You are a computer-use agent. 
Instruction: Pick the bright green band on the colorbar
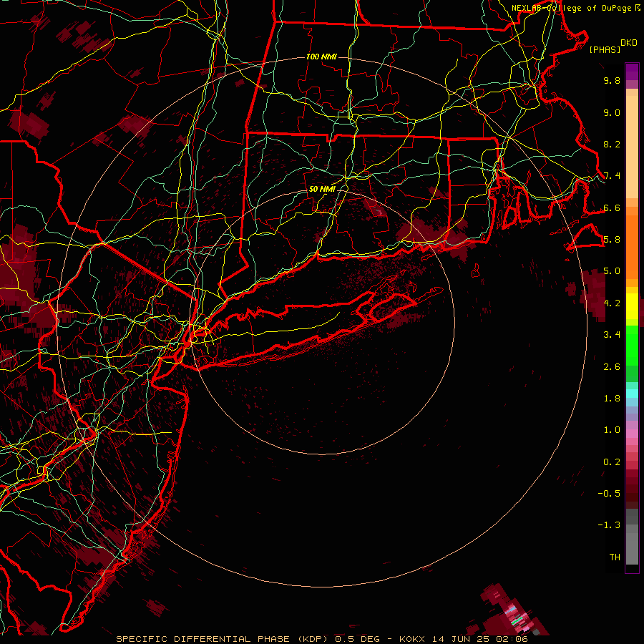[632, 345]
